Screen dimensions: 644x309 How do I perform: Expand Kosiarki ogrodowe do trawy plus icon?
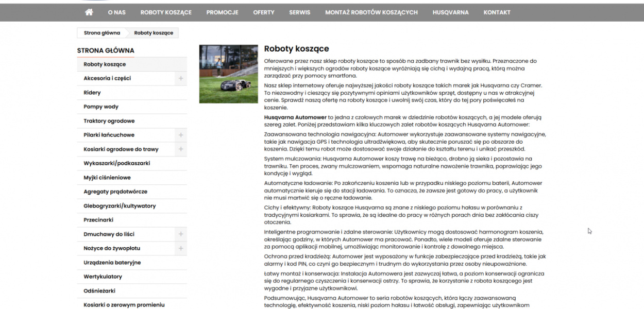(181, 149)
